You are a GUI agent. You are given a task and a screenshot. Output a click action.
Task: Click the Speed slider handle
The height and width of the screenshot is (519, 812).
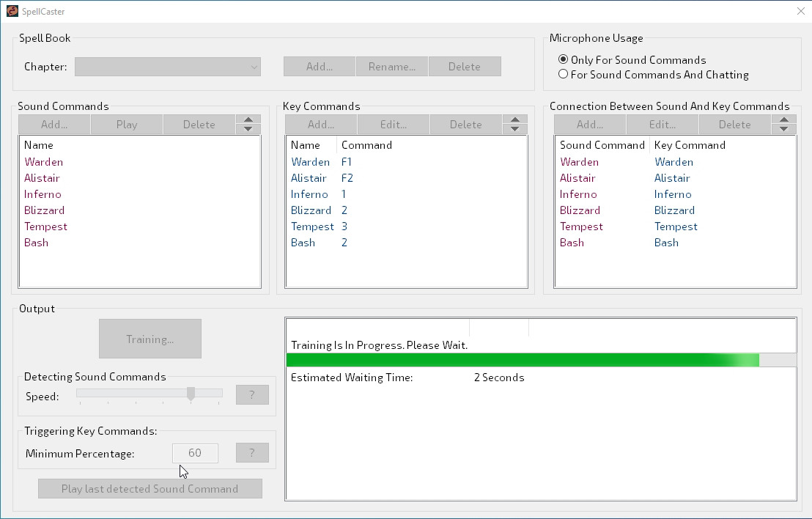coord(191,394)
